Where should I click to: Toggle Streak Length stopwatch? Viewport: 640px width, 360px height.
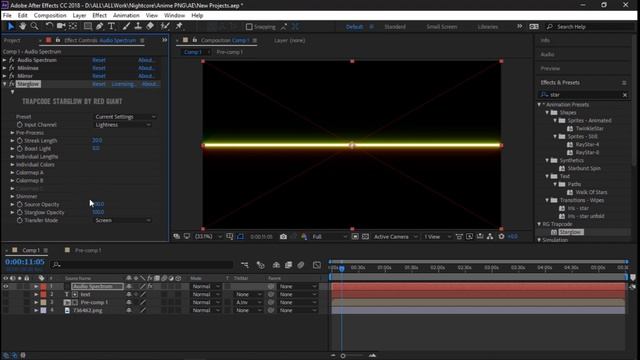pyautogui.click(x=20, y=141)
